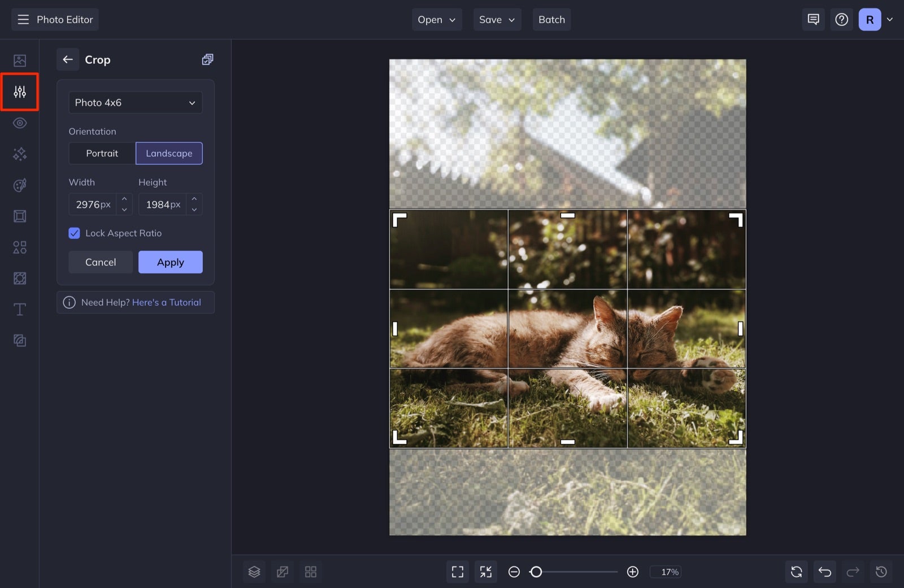The image size is (904, 588).
Task: Open the Retouch eye tool
Action: (20, 123)
